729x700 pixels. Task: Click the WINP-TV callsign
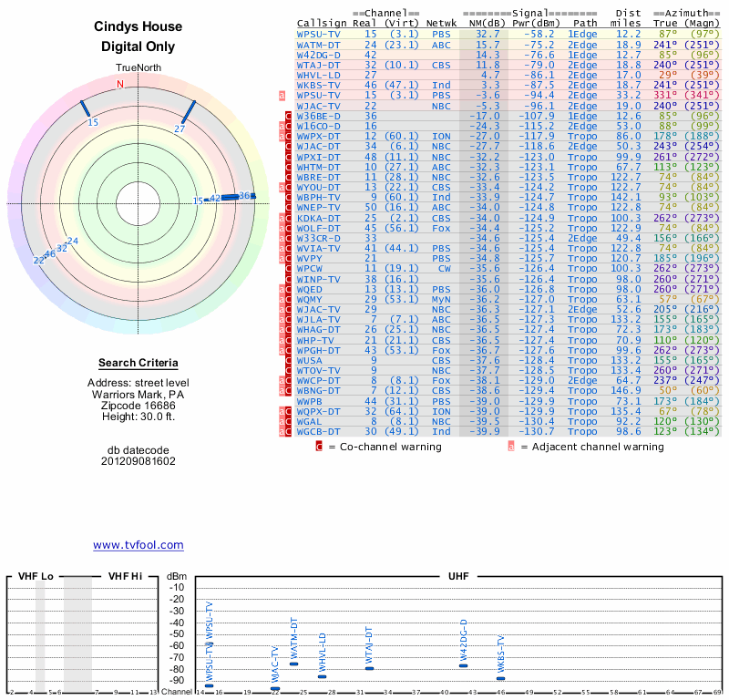318,279
